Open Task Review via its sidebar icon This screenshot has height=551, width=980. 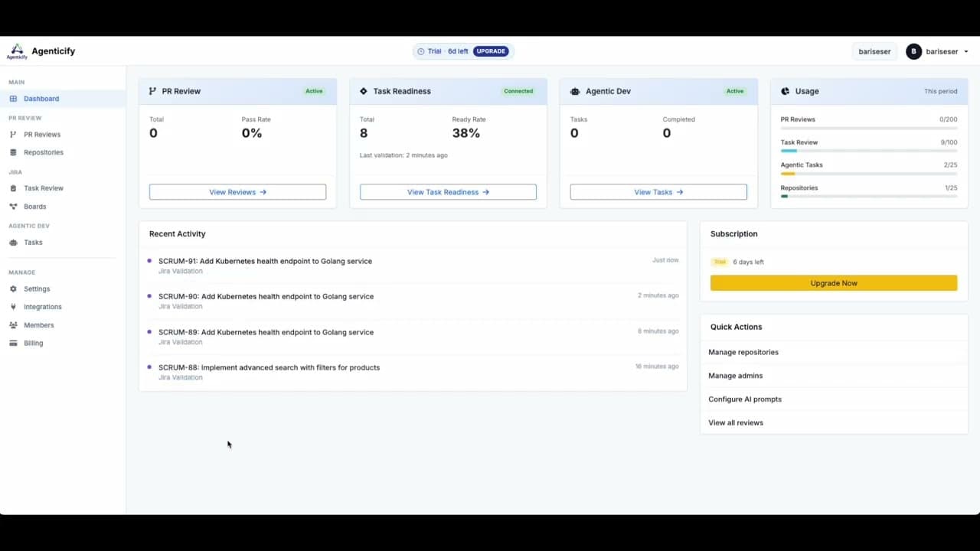pos(15,187)
